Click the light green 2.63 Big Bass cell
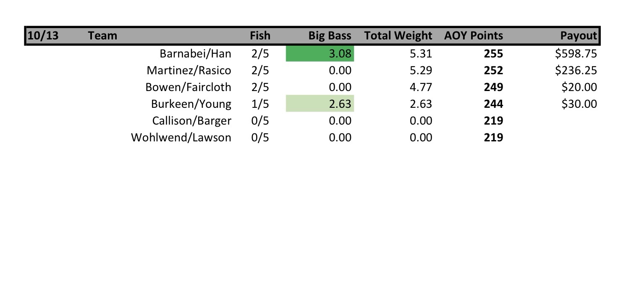 (x=320, y=104)
